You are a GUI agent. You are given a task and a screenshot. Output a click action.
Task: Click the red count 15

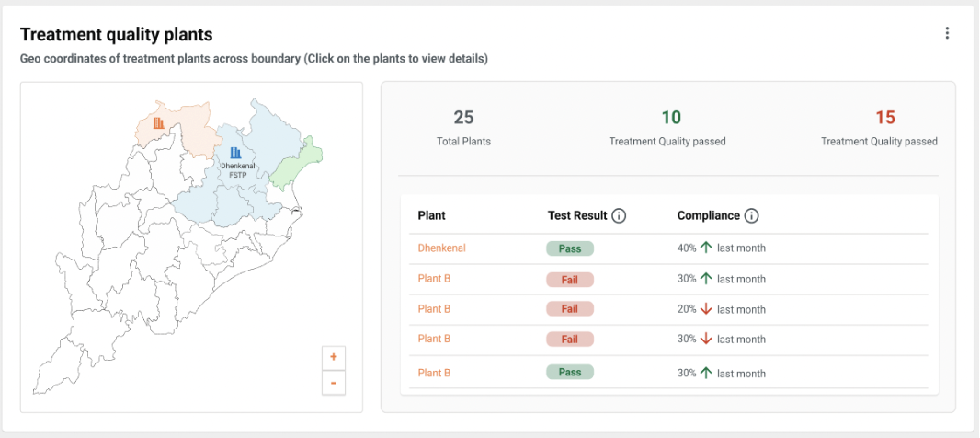coord(884,118)
